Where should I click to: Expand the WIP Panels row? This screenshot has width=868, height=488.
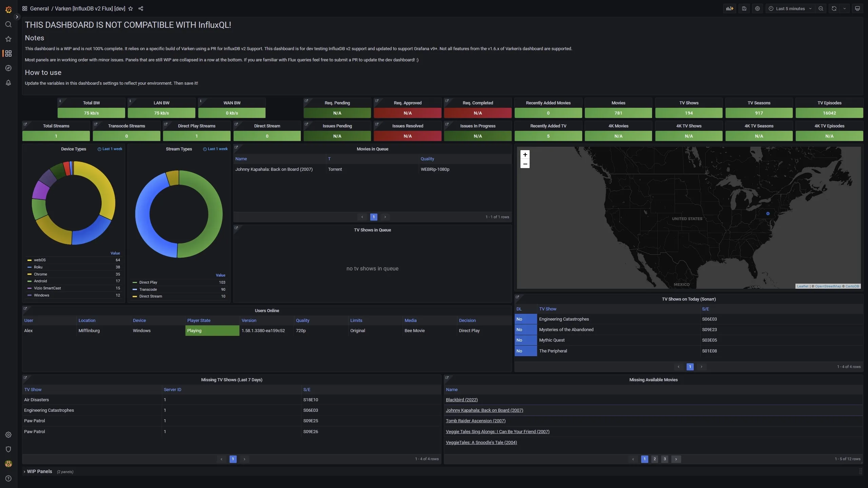click(39, 471)
